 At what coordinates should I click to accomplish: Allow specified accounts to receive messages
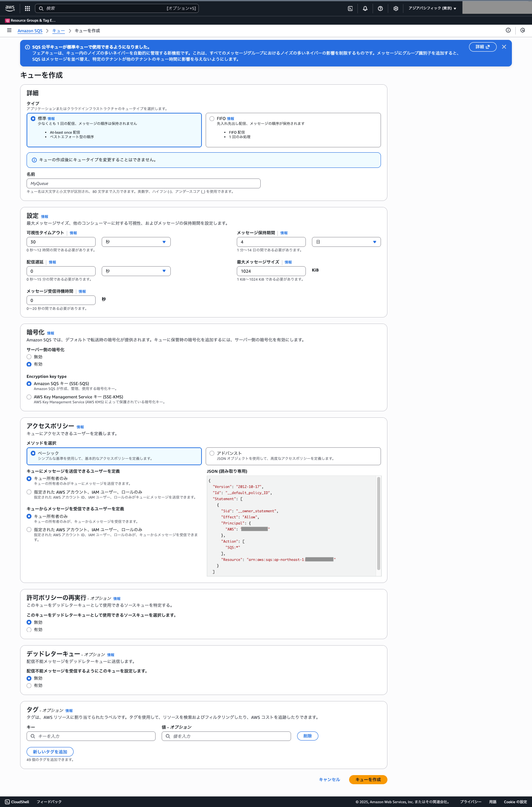pyautogui.click(x=29, y=529)
